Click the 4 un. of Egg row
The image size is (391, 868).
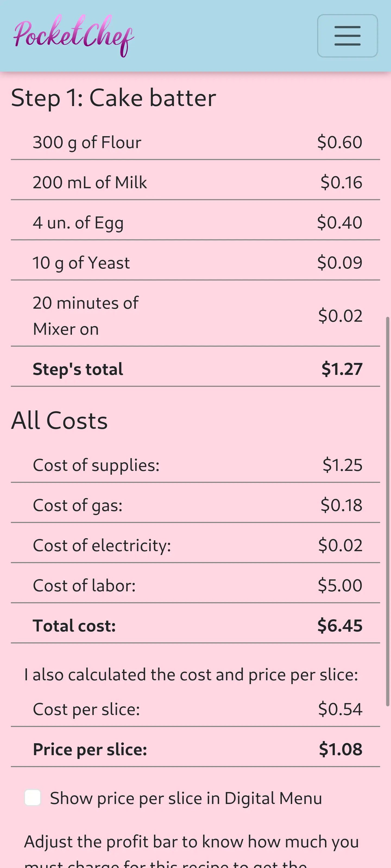195,222
